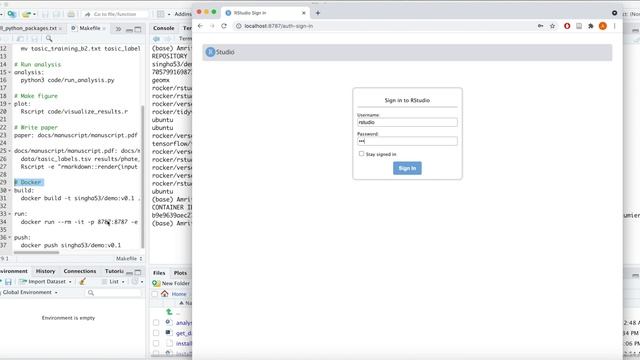Show more editor tabs with the chevron
Screen dimensions: 640x360
tap(118, 29)
